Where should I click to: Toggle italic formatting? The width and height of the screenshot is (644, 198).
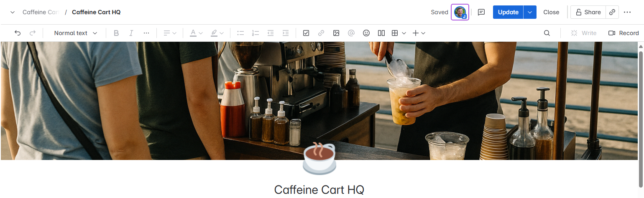coord(131,33)
